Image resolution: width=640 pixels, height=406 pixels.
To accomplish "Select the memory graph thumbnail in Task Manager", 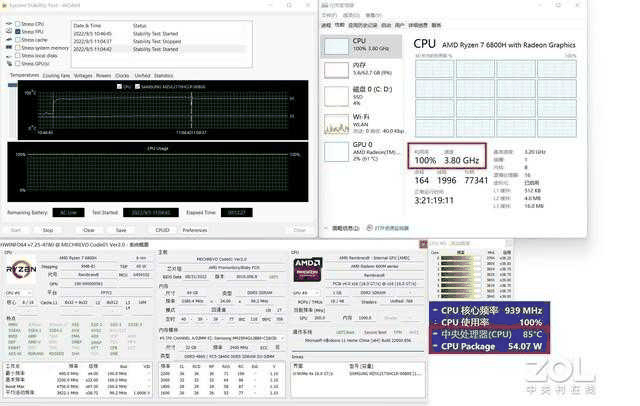I will click(336, 70).
